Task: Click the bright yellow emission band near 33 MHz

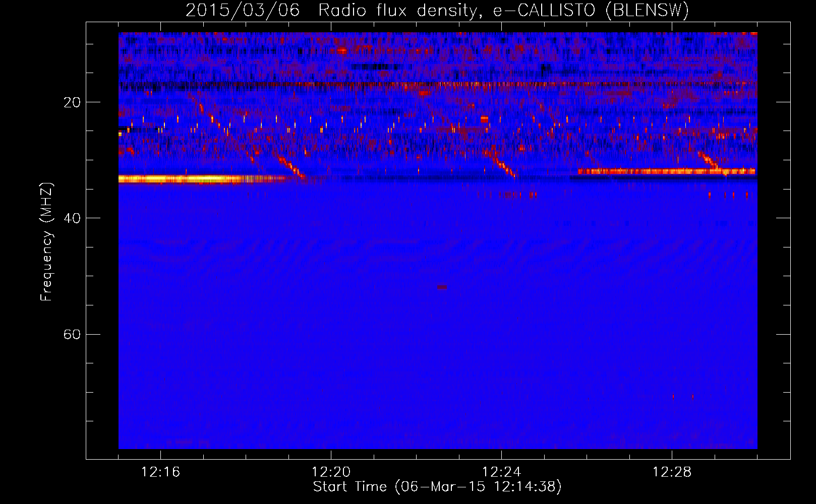Action: pyautogui.click(x=202, y=178)
